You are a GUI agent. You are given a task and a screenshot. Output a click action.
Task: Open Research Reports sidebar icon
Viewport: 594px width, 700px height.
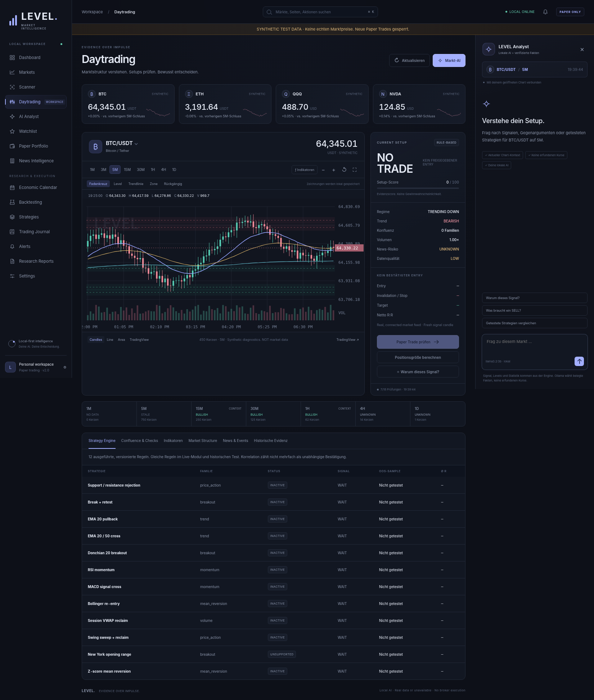coord(12,261)
